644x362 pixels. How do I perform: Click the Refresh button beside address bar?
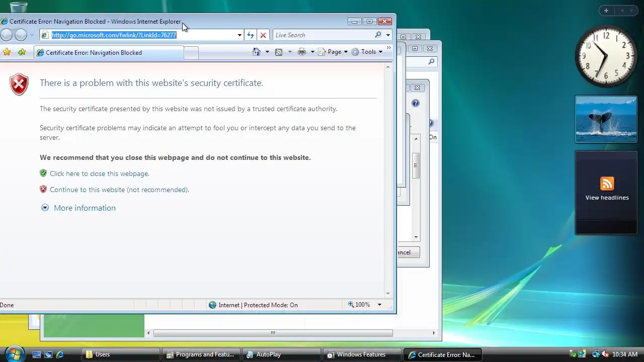tap(251, 35)
